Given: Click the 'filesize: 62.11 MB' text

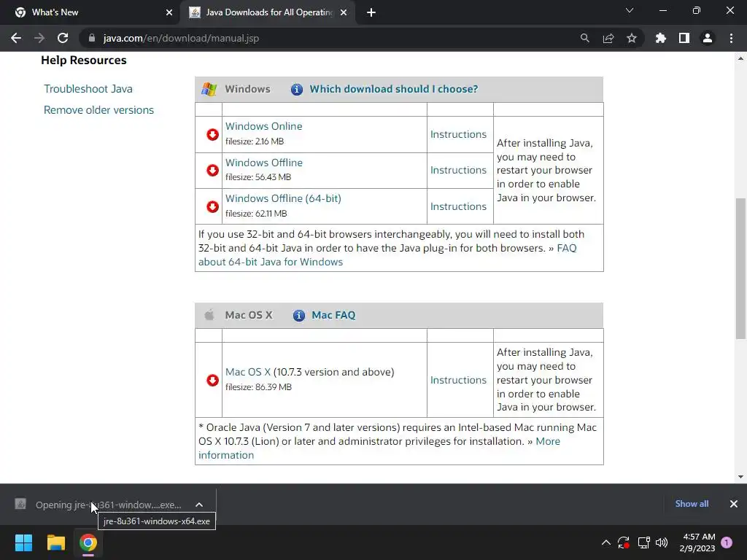Looking at the screenshot, I should coord(256,214).
